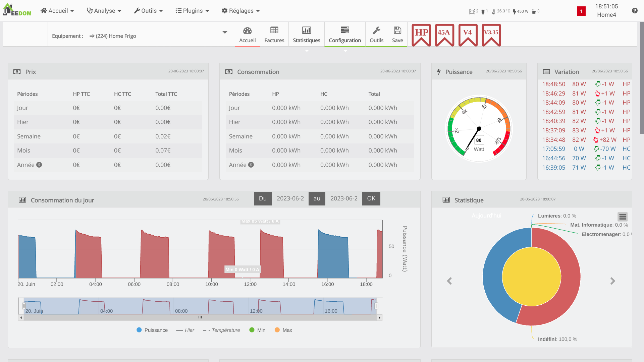Go to next statistic chart arrow
644x362 pixels.
coord(612,281)
